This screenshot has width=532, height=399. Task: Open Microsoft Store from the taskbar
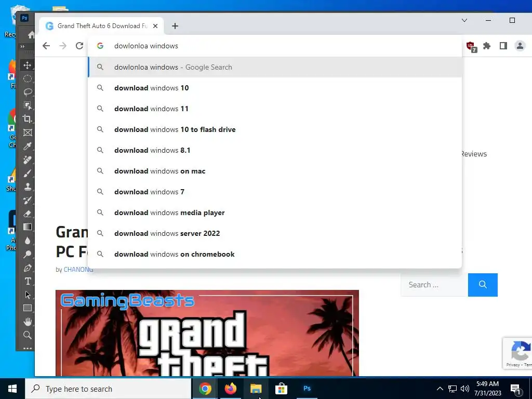281,389
